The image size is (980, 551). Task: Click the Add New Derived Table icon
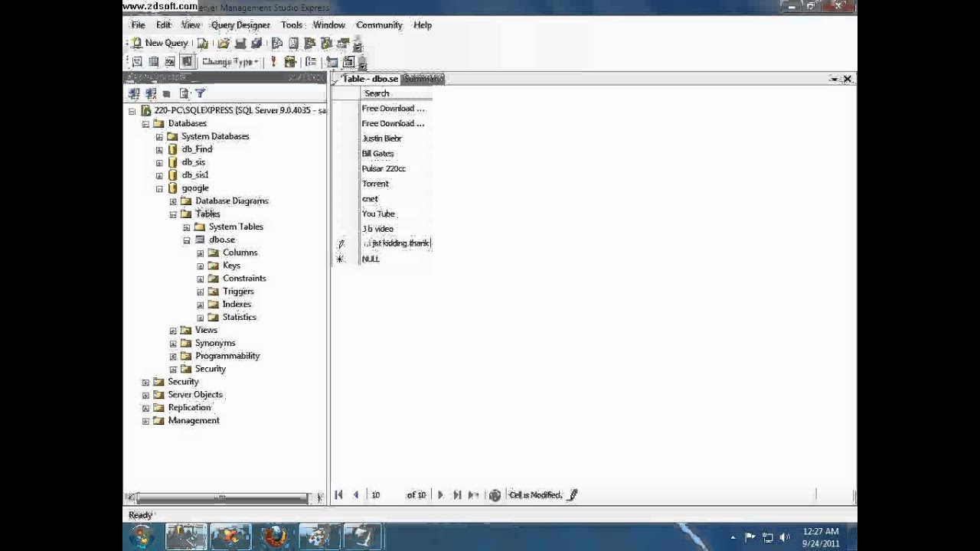click(x=348, y=62)
